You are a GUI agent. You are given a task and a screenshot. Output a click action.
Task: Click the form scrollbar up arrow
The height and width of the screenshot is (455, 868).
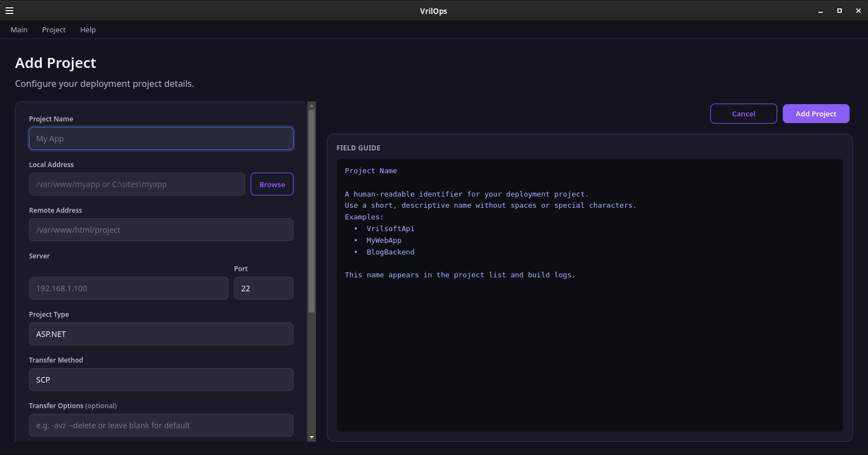[x=312, y=105]
